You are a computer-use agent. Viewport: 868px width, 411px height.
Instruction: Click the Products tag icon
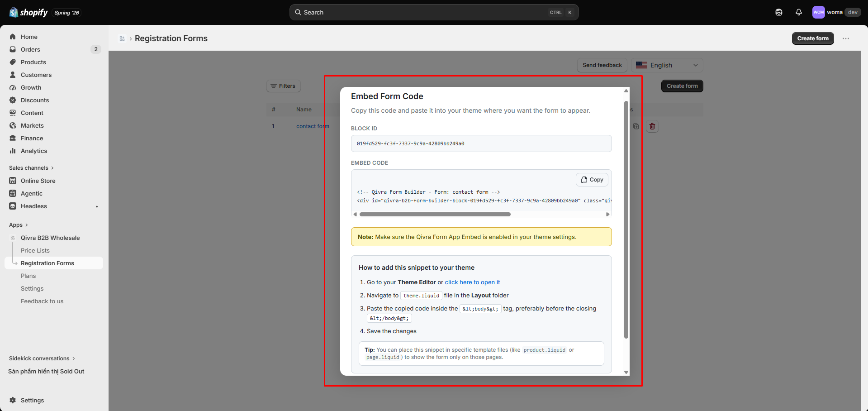pyautogui.click(x=13, y=62)
